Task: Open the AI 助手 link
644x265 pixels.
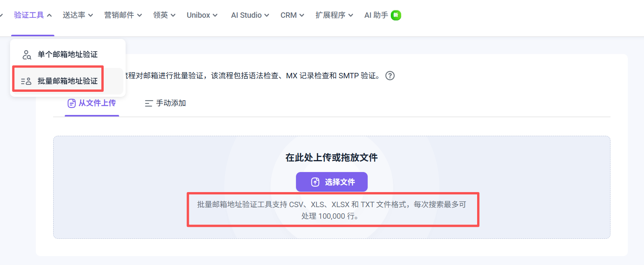Action: 376,15
